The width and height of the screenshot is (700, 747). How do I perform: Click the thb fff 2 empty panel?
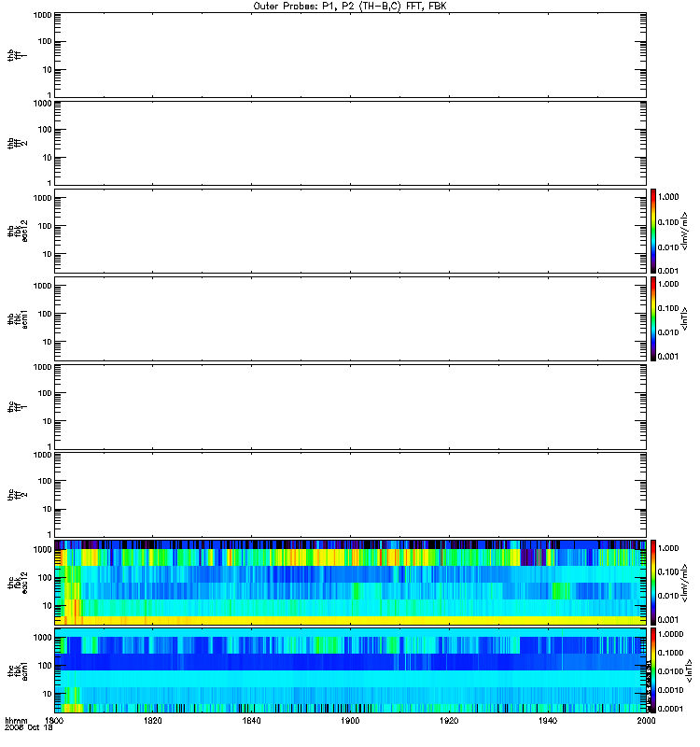pyautogui.click(x=351, y=143)
